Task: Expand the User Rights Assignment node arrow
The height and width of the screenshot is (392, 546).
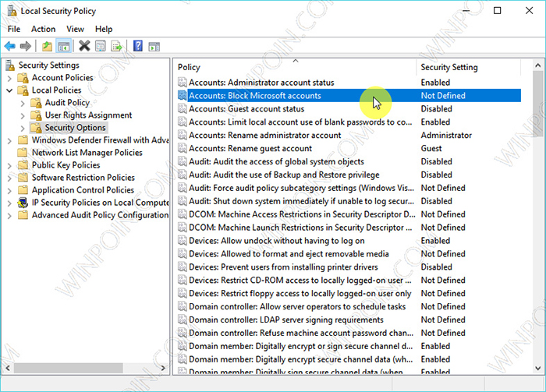Action: click(23, 115)
